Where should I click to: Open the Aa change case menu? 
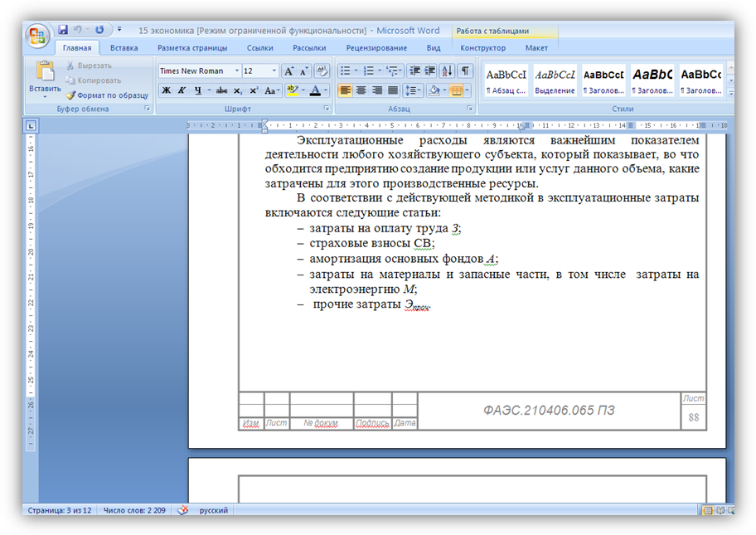point(271,90)
